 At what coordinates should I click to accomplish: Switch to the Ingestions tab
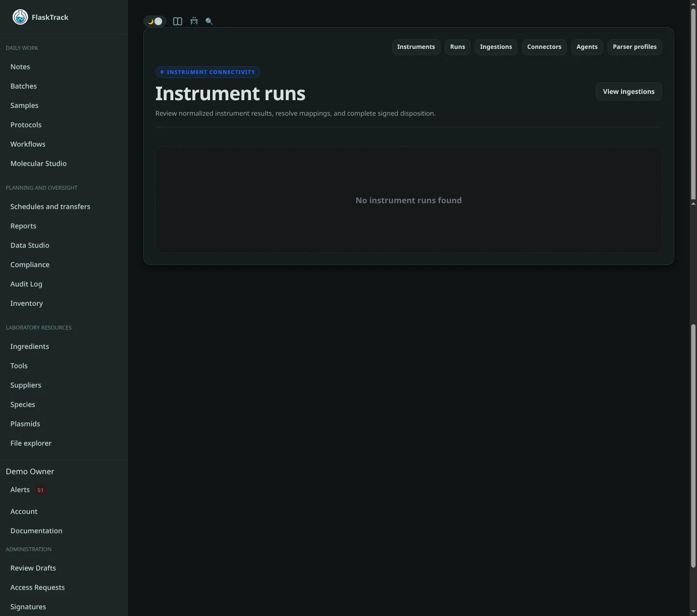496,47
